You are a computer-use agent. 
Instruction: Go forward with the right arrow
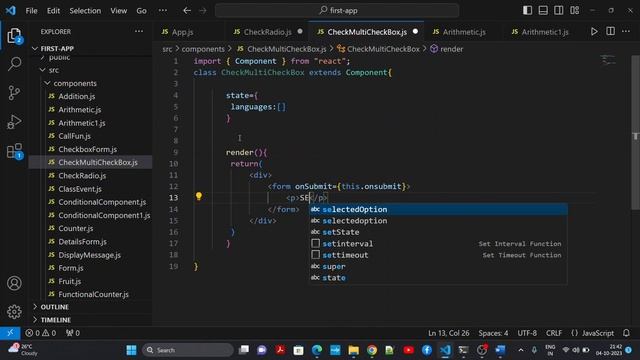(203, 11)
